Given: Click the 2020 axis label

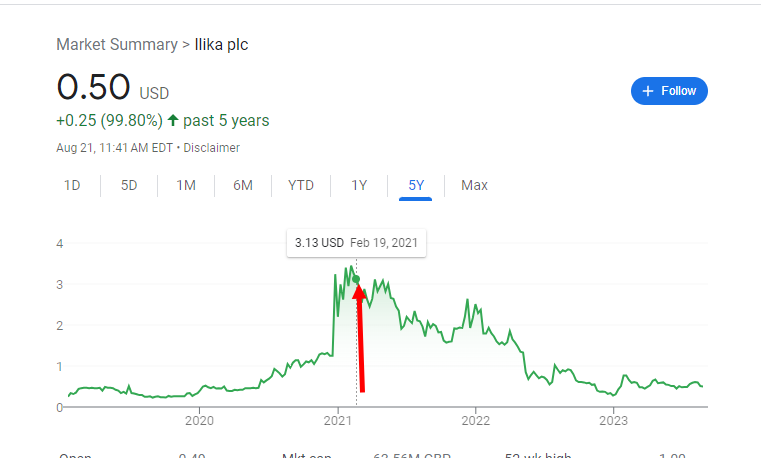Looking at the screenshot, I should coord(199,421).
